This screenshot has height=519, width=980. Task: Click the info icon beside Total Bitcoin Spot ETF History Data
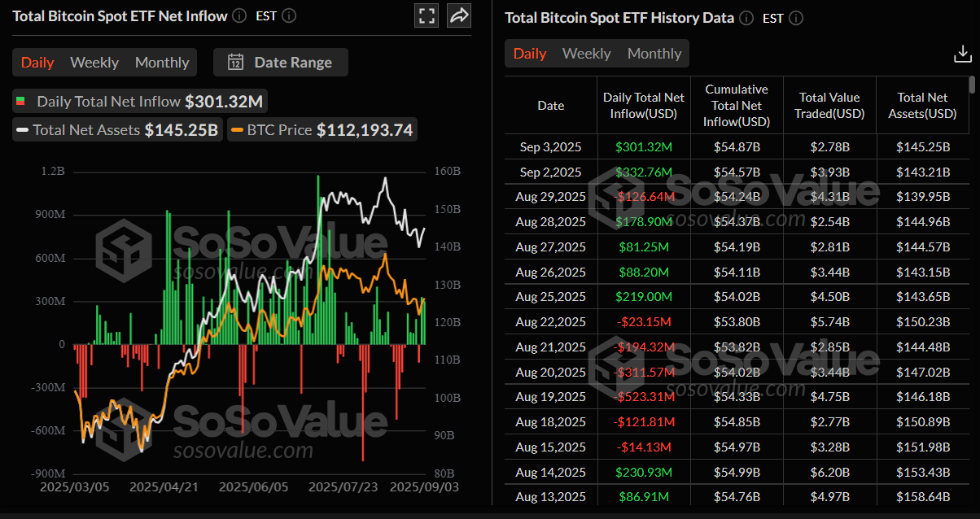[x=746, y=18]
